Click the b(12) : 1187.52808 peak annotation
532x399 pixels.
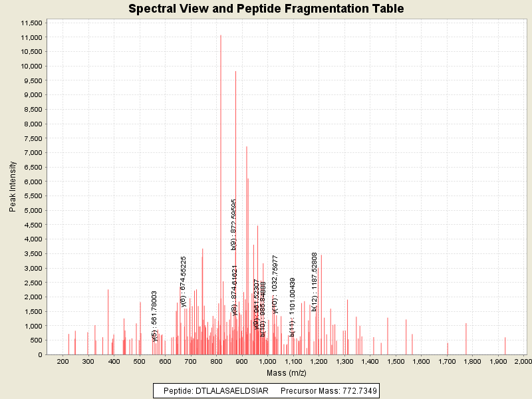pos(315,281)
